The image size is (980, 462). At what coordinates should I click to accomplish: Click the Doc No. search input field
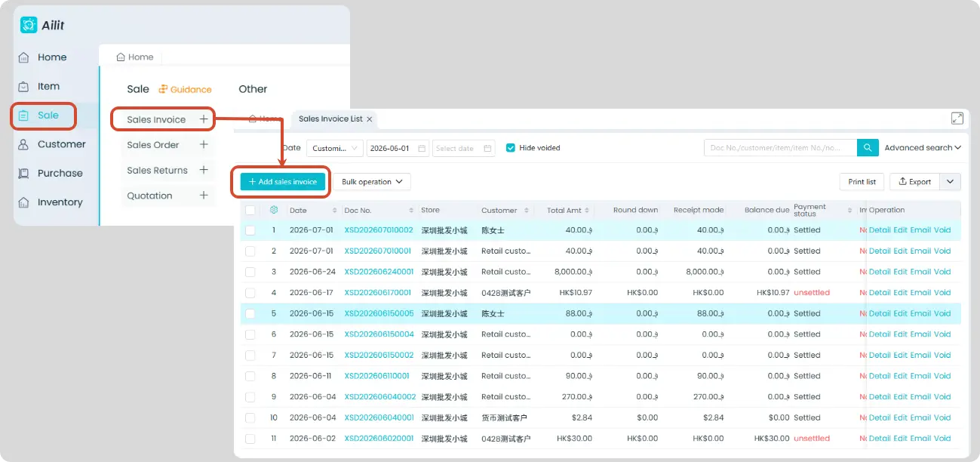(x=781, y=148)
